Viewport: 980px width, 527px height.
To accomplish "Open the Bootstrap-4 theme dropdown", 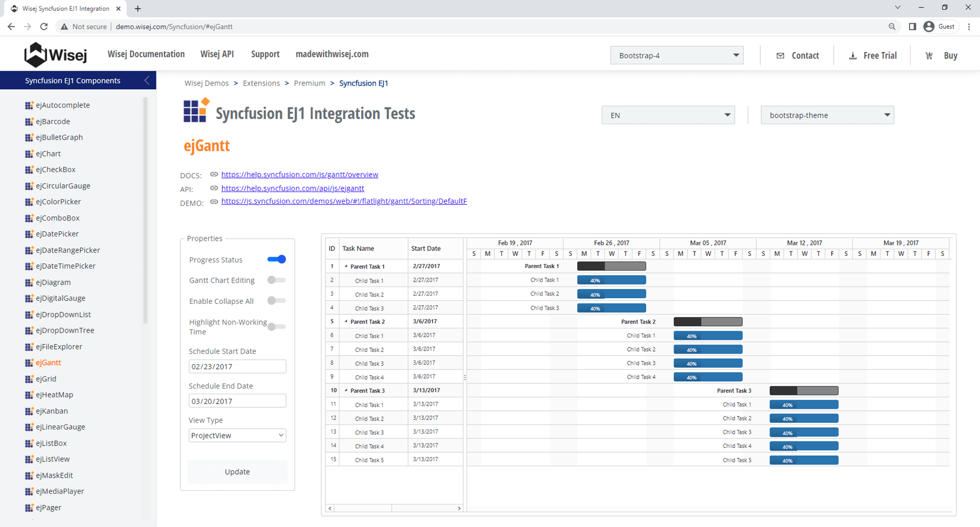I will point(676,56).
